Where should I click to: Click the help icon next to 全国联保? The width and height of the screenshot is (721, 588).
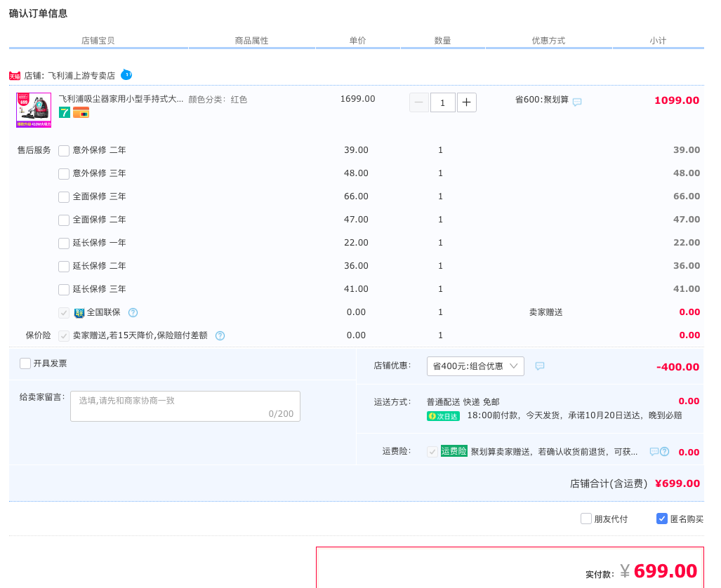click(x=133, y=313)
